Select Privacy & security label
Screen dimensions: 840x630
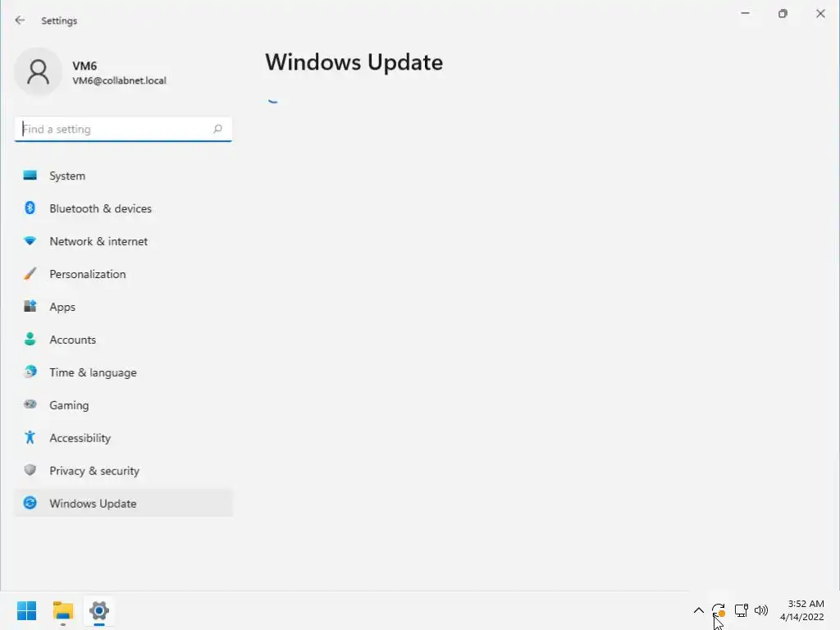pyautogui.click(x=94, y=471)
